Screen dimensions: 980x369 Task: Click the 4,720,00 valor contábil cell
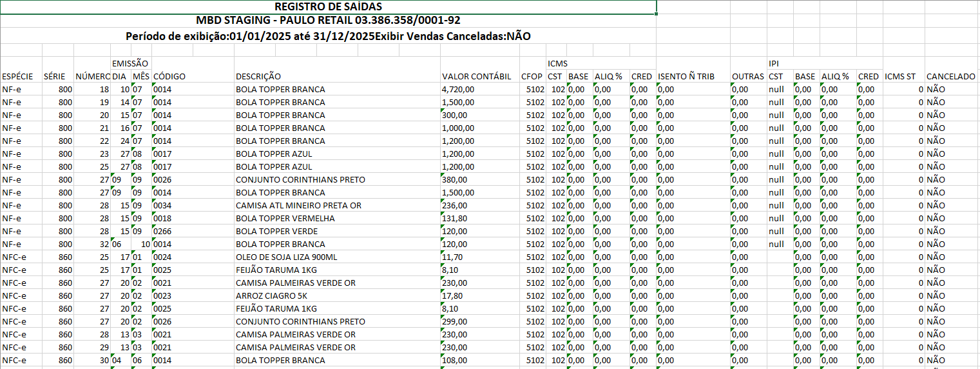pyautogui.click(x=458, y=89)
